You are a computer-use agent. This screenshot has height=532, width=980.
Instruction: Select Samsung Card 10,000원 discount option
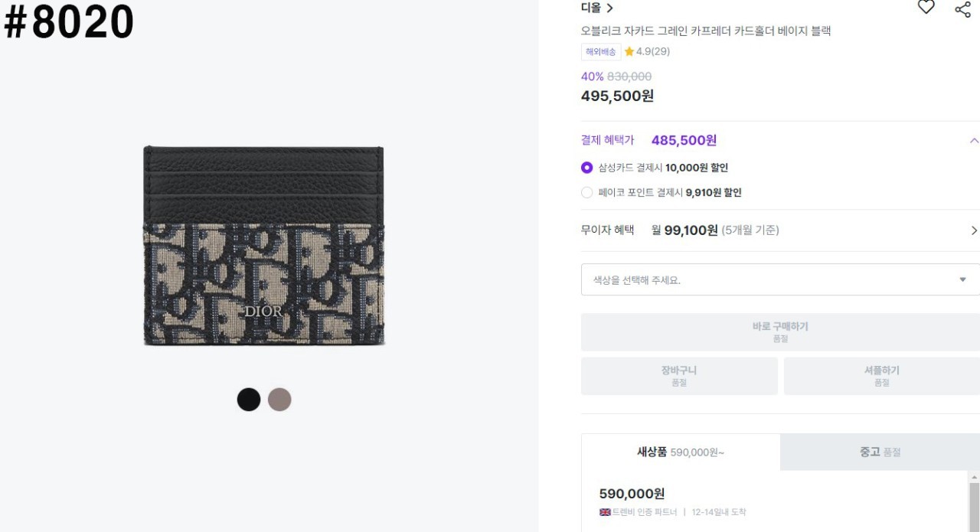click(x=587, y=168)
